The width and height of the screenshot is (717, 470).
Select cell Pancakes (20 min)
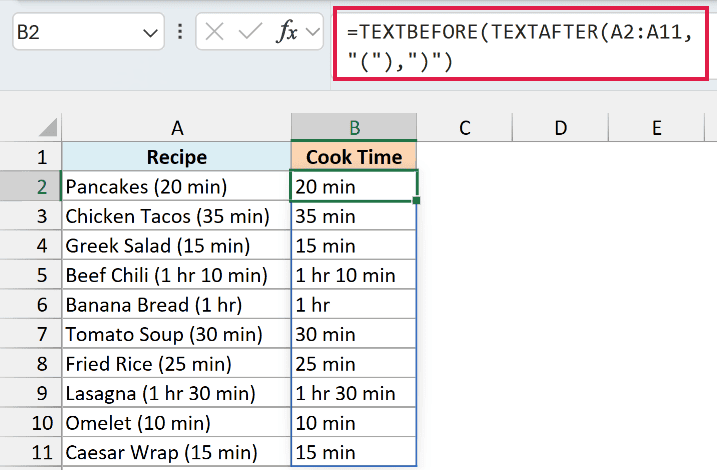point(177,186)
